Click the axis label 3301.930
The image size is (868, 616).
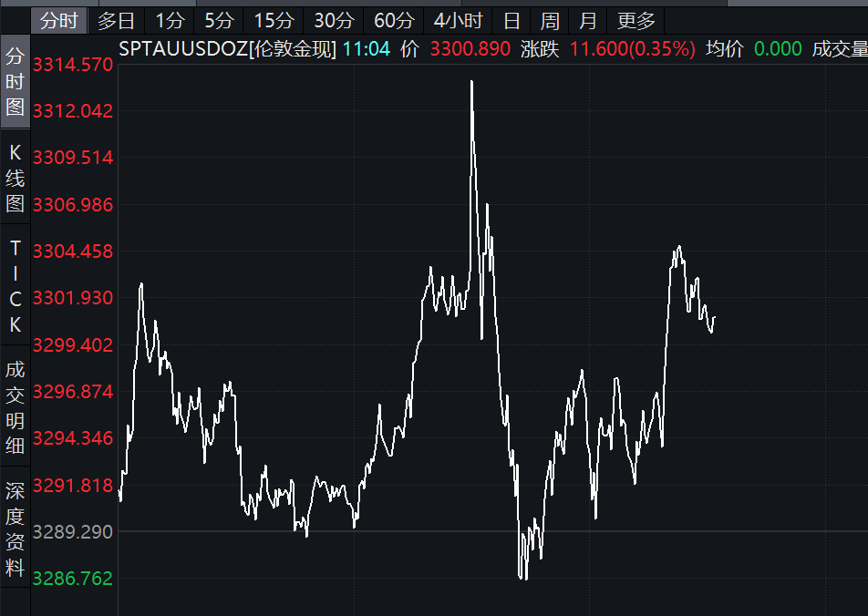pyautogui.click(x=73, y=298)
